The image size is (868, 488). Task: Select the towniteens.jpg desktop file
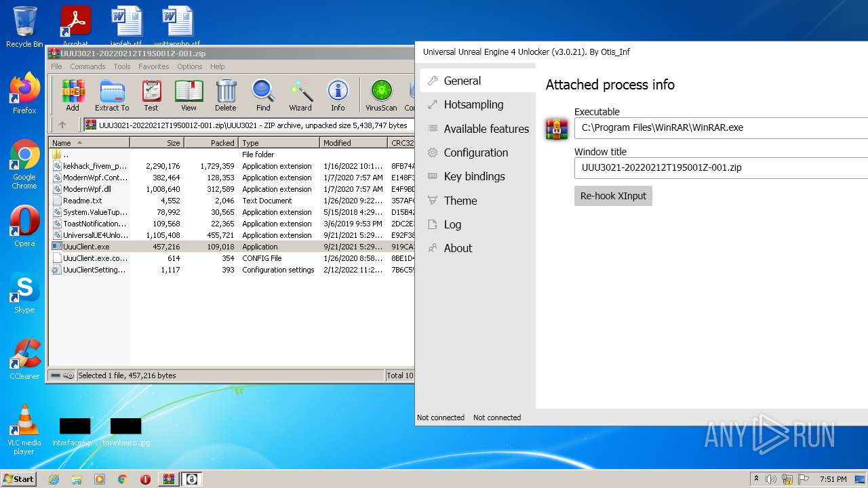coord(126,432)
